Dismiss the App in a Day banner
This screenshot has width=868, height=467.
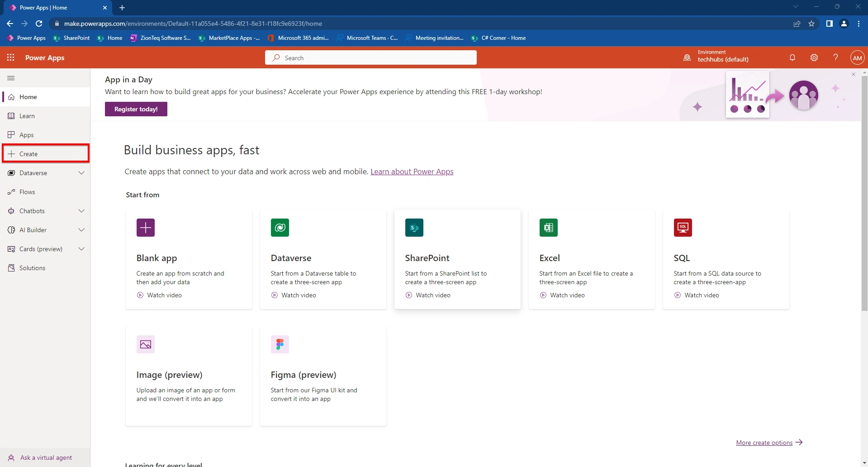854,74
